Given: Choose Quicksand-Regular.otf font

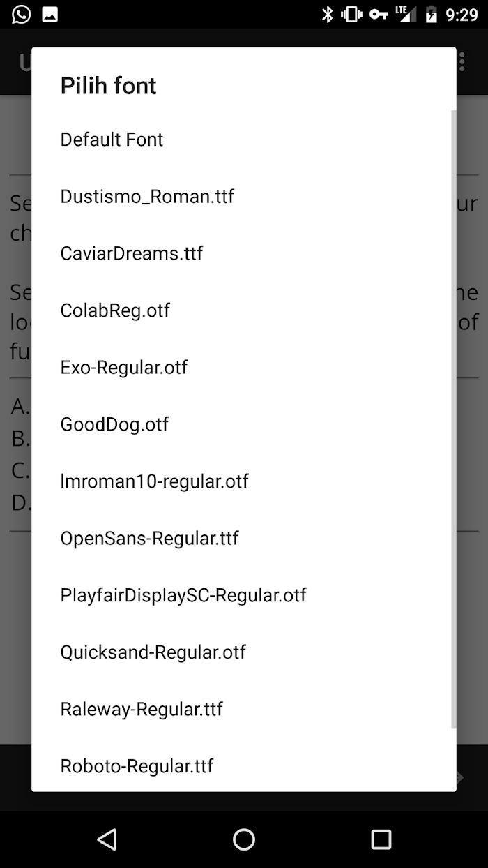Looking at the screenshot, I should pyautogui.click(x=243, y=652).
